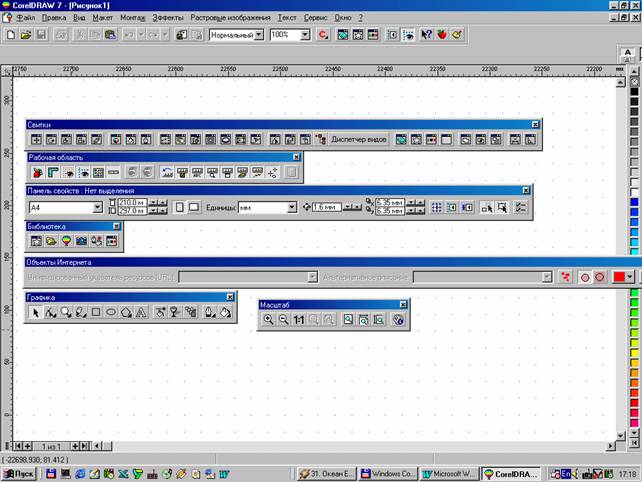
Task: Open the Файл menu
Action: (25, 18)
